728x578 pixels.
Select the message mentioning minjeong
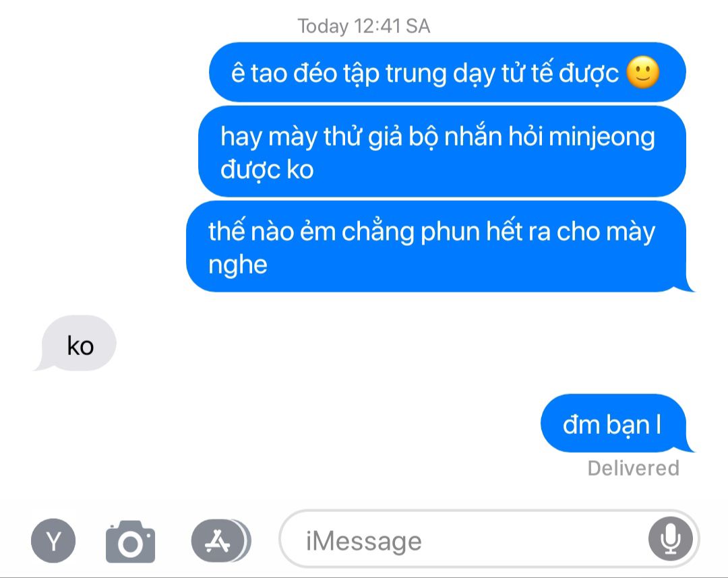click(442, 152)
